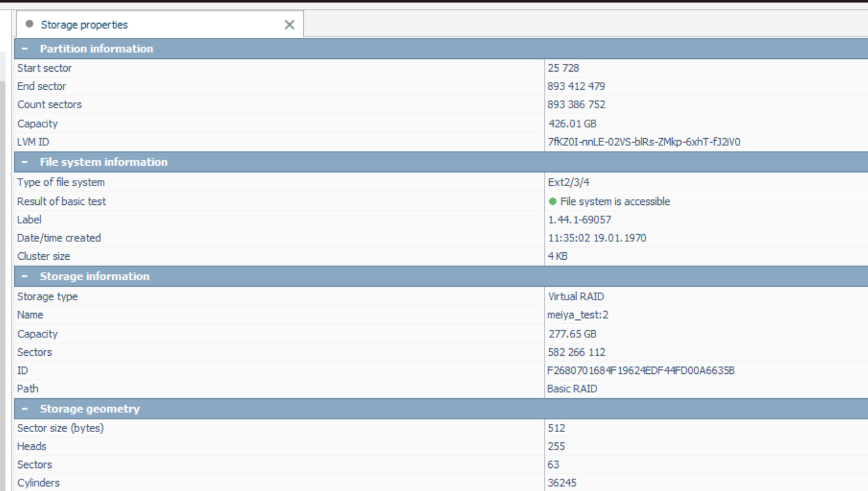Select file system type Ext2/3/4
The image size is (868, 491).
568,182
